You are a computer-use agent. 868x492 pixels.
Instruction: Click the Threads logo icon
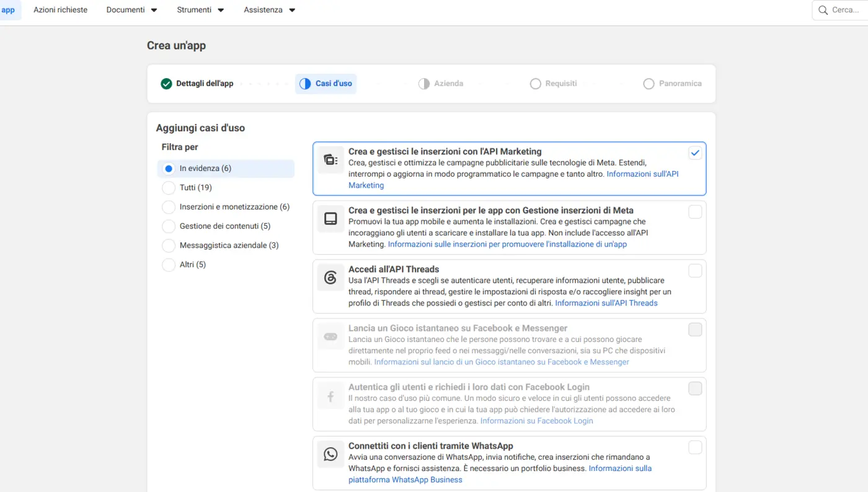click(x=330, y=278)
